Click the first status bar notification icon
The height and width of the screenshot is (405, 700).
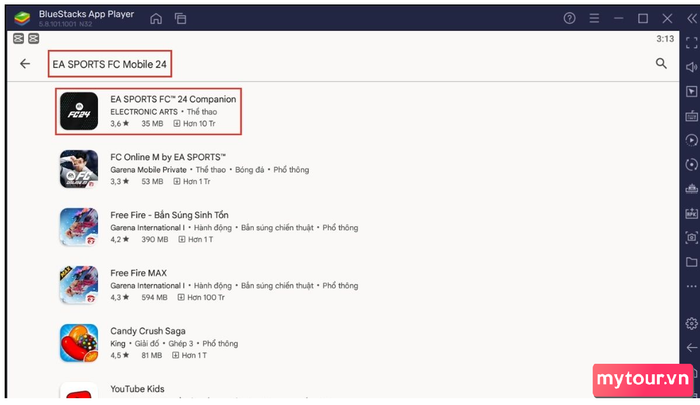18,39
